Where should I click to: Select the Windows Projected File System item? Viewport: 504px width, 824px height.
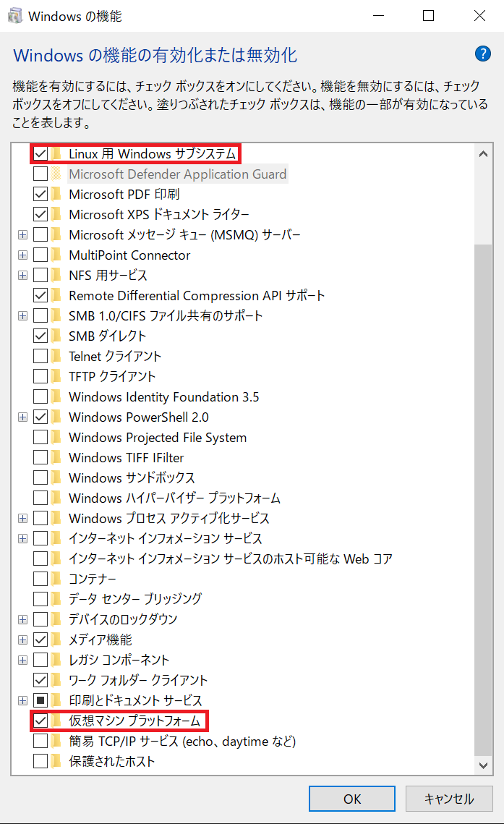click(157, 438)
